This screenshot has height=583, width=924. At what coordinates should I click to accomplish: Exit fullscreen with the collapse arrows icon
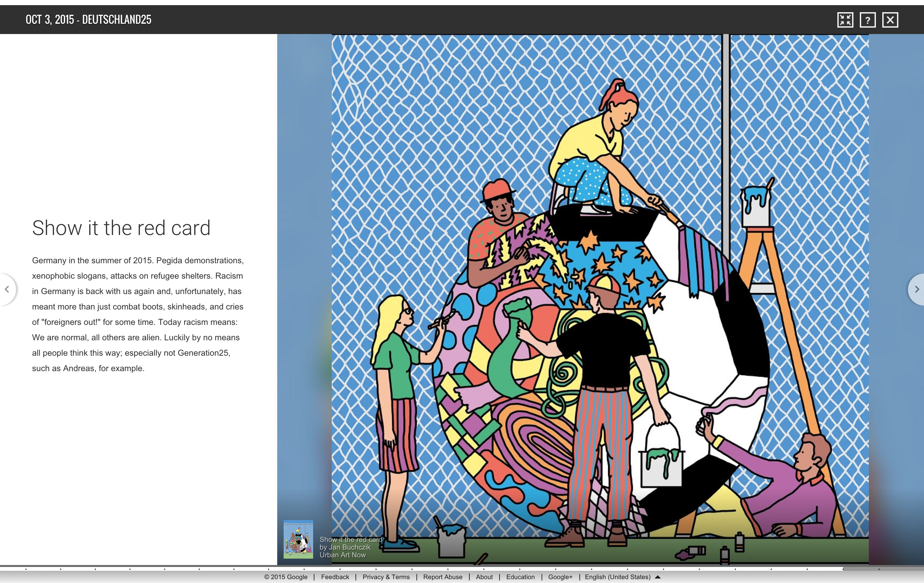coord(845,20)
